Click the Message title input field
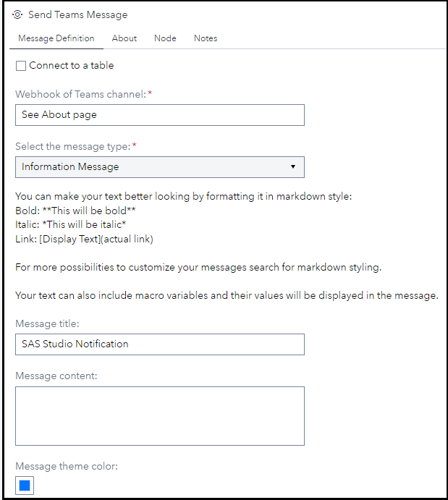448x500 pixels. tap(160, 344)
